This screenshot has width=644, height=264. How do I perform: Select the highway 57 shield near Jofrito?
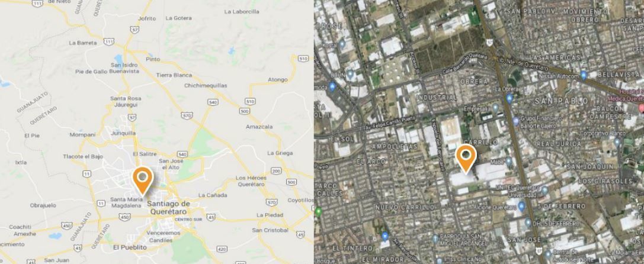(134, 30)
